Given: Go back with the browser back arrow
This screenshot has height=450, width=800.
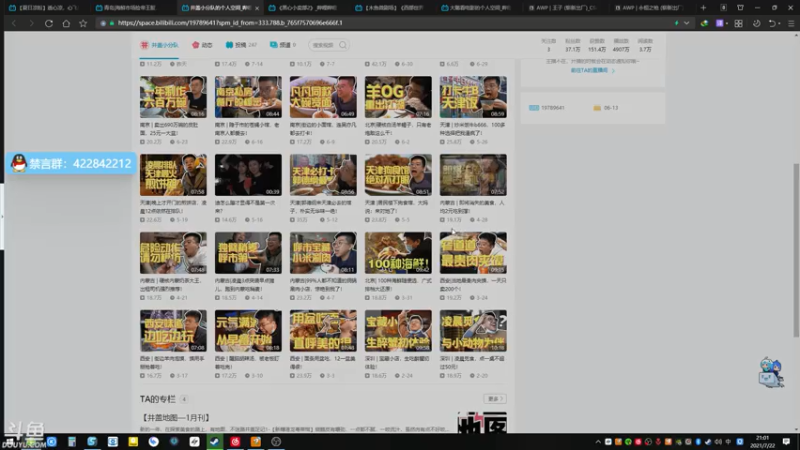Looking at the screenshot, I should click(14, 23).
